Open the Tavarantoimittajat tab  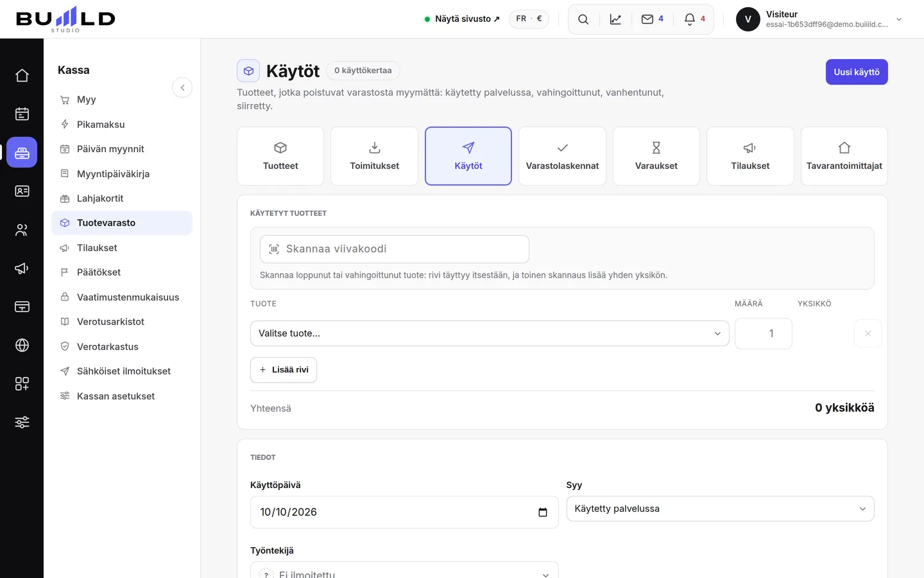click(x=844, y=156)
